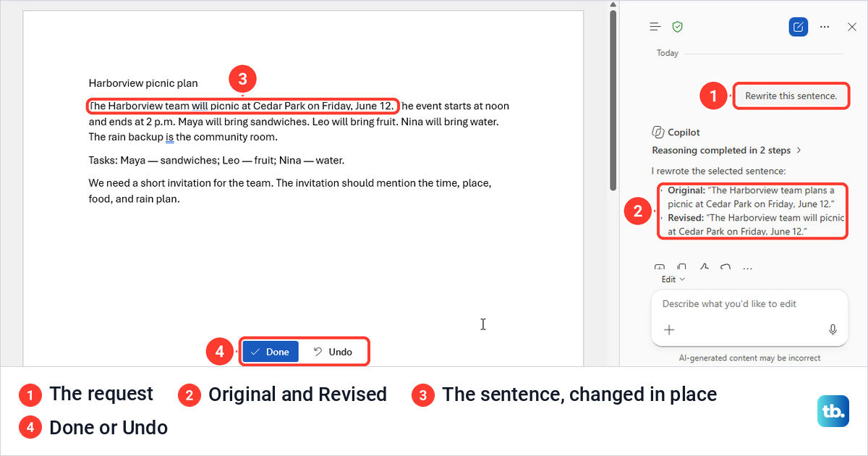Activate the microphone dictation icon
This screenshot has height=456, width=868.
(x=833, y=330)
